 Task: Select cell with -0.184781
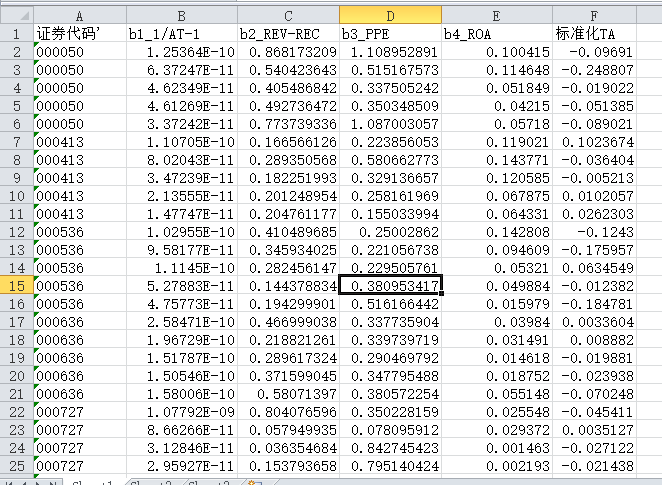coord(594,304)
